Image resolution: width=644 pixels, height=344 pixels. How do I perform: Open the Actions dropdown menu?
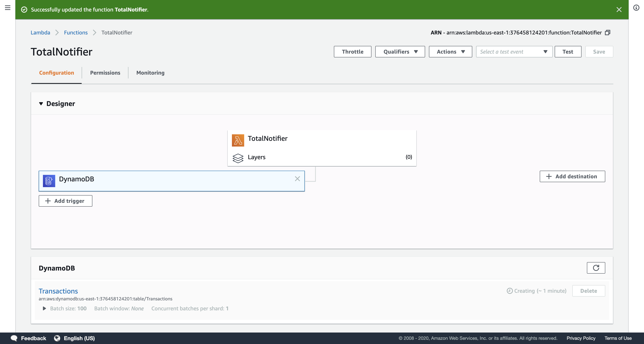tap(450, 52)
